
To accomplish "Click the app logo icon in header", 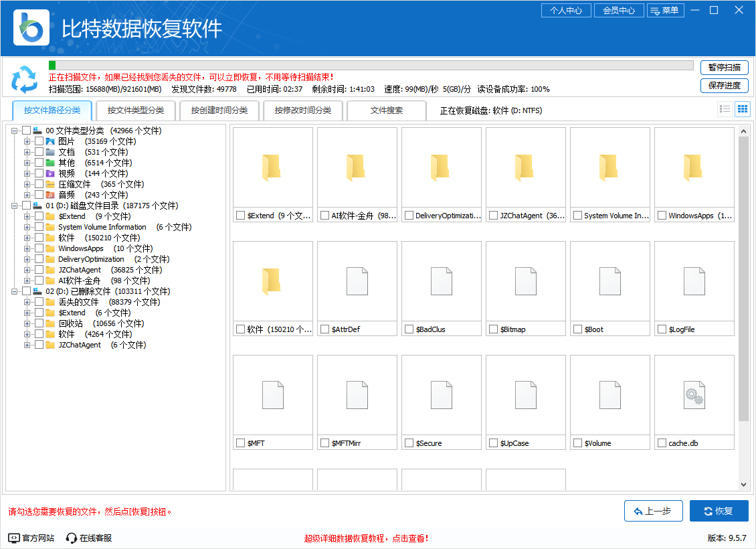I will click(31, 27).
